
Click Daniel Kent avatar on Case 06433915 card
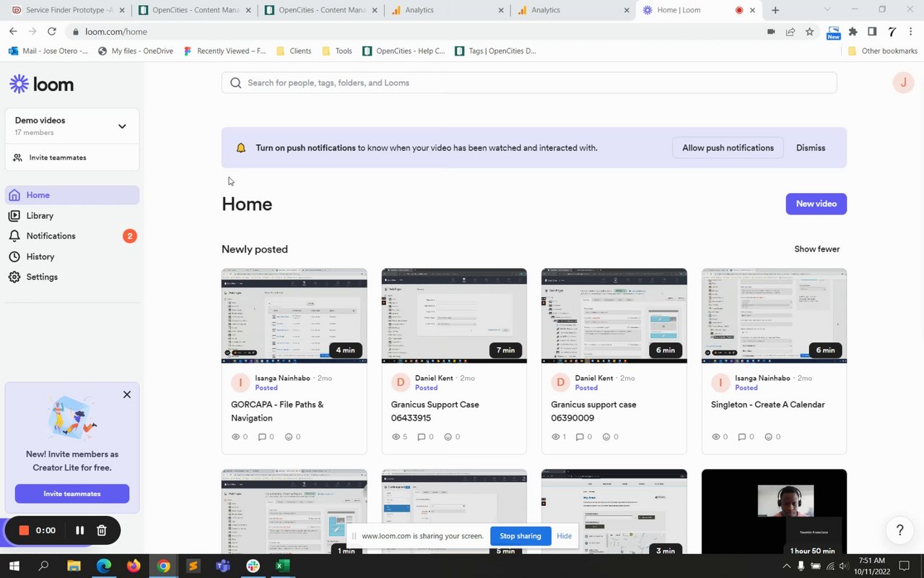tap(401, 382)
